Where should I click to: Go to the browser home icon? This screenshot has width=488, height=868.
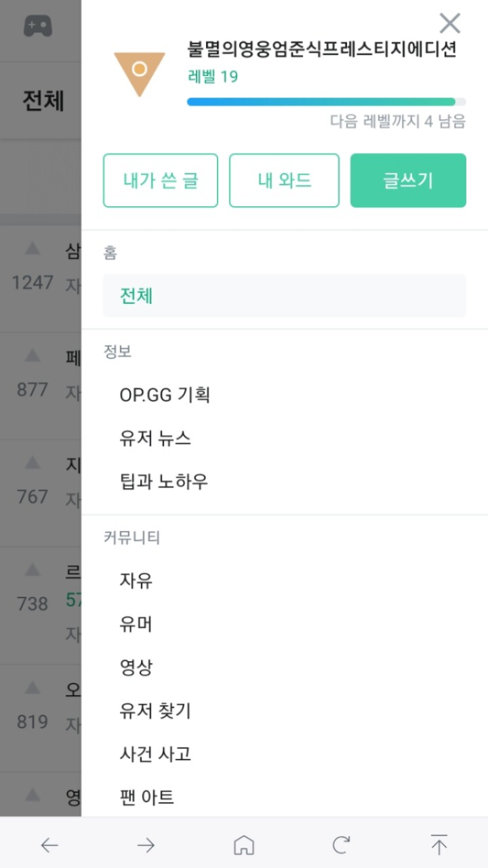pyautogui.click(x=243, y=845)
